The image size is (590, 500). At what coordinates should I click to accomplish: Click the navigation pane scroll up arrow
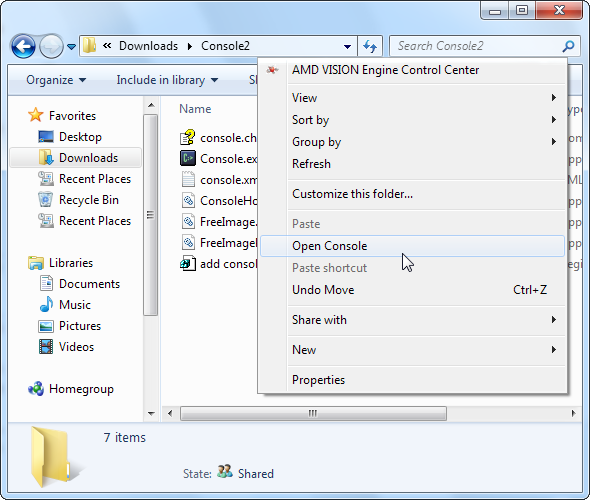click(x=151, y=105)
